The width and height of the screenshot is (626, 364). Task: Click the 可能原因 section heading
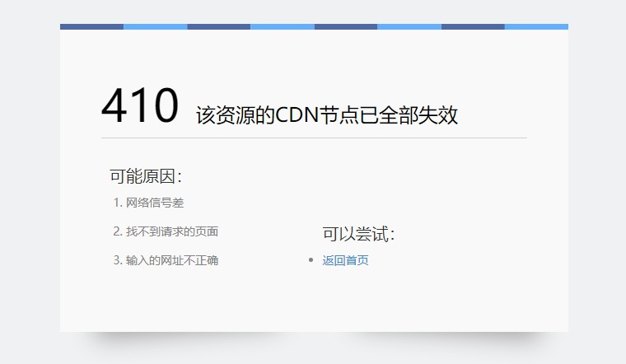click(x=145, y=176)
